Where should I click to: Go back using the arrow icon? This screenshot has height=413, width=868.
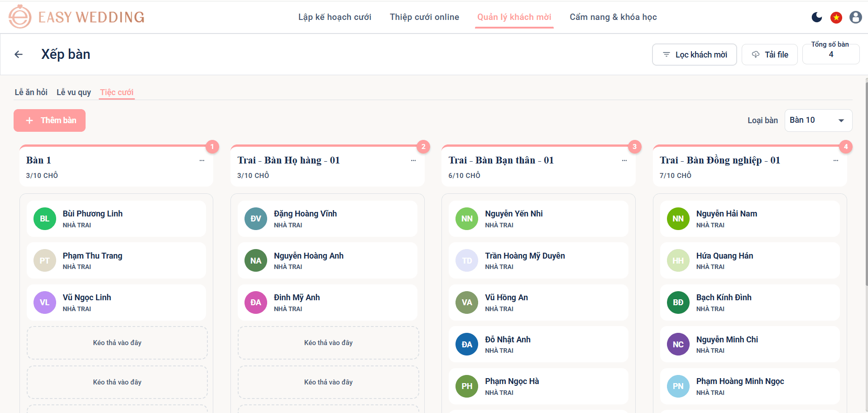(19, 54)
